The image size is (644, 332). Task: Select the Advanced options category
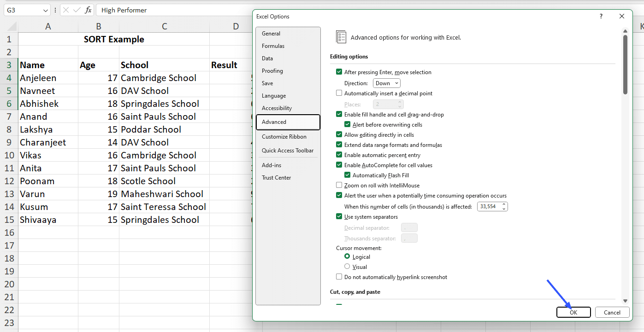point(288,122)
